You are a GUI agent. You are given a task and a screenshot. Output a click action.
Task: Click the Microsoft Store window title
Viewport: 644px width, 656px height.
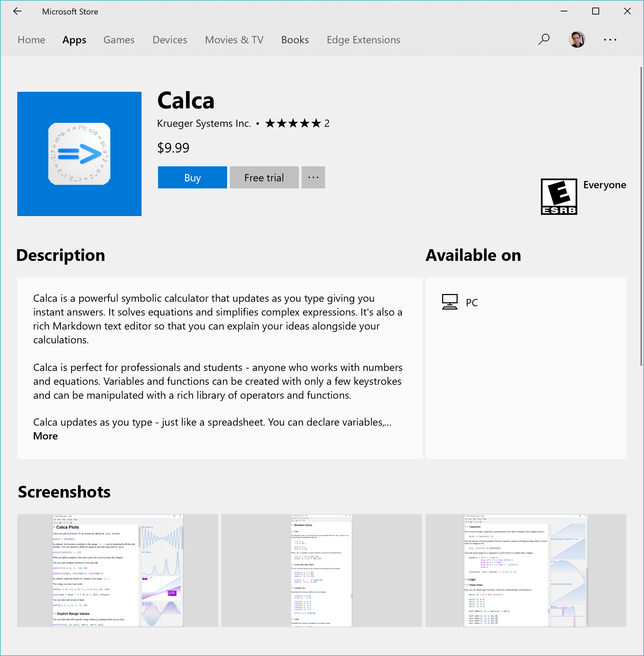click(x=70, y=11)
